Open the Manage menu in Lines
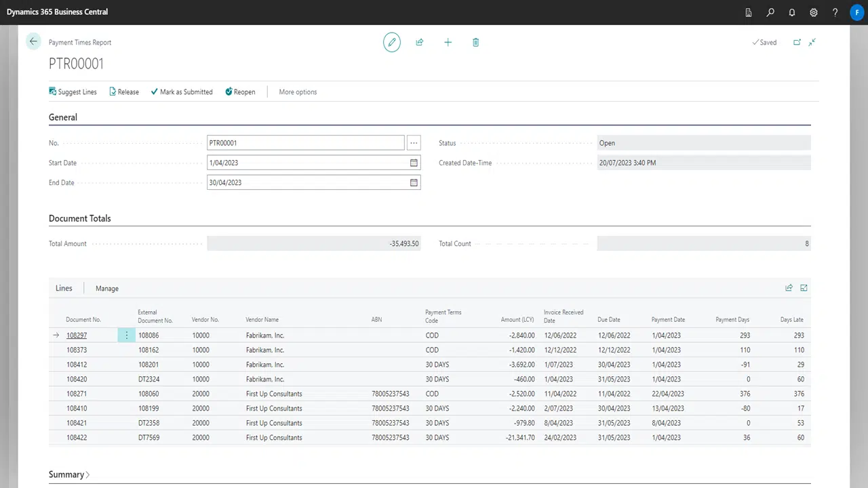 [x=107, y=288]
